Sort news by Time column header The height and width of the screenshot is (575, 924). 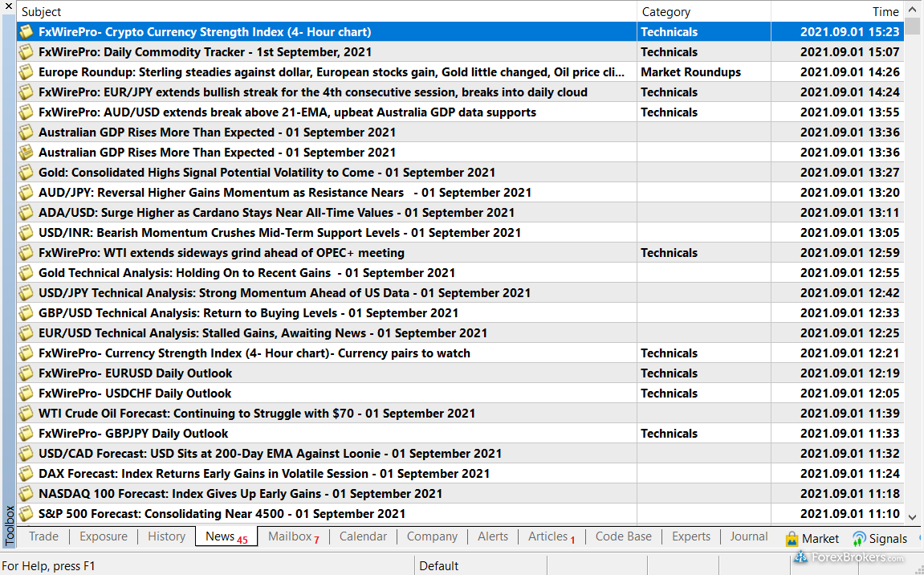click(837, 12)
